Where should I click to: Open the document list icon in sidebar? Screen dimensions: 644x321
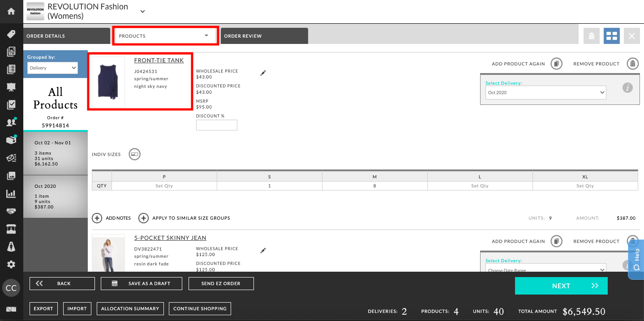tap(11, 69)
